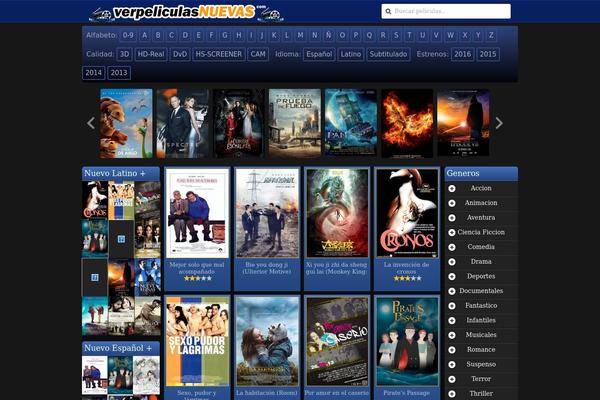Click the verpeliculasNUEVAS site logo

[186, 12]
